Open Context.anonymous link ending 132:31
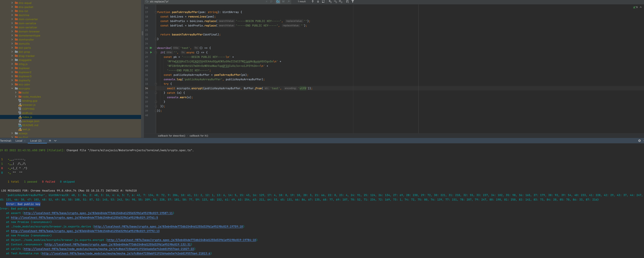 coord(118,245)
